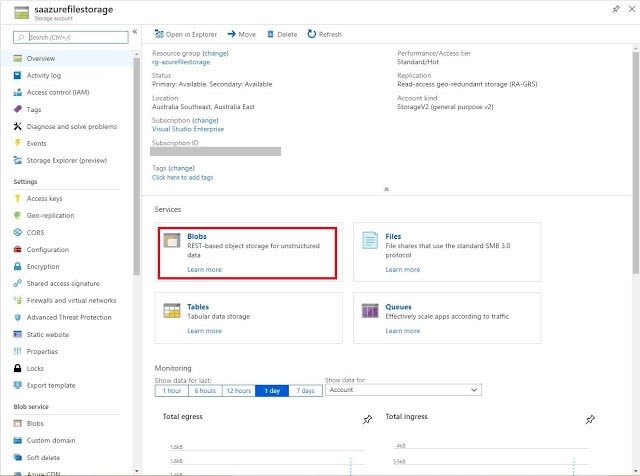Open the Files service tile

[x=447, y=252]
